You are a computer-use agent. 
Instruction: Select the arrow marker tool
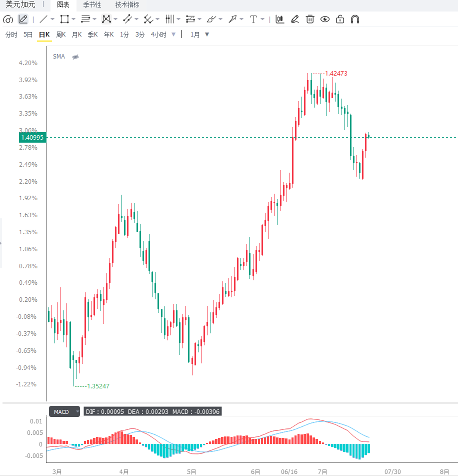[x=232, y=20]
